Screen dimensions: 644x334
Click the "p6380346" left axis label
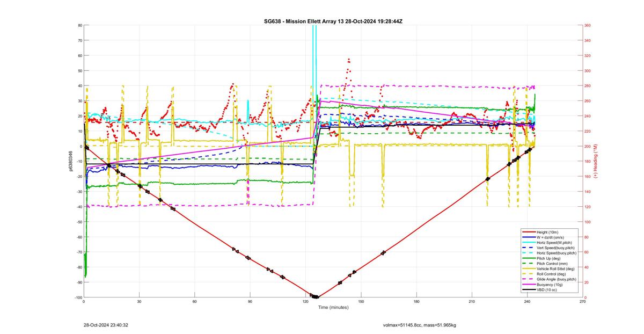pos(71,161)
